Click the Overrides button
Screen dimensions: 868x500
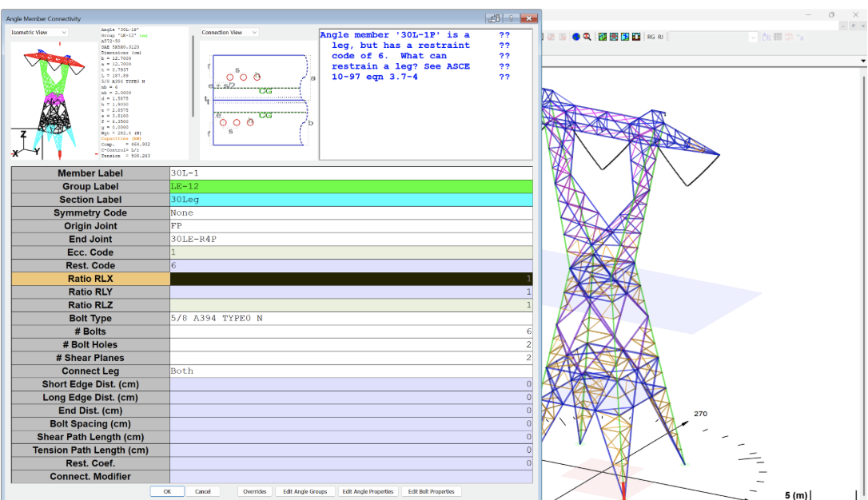255,491
